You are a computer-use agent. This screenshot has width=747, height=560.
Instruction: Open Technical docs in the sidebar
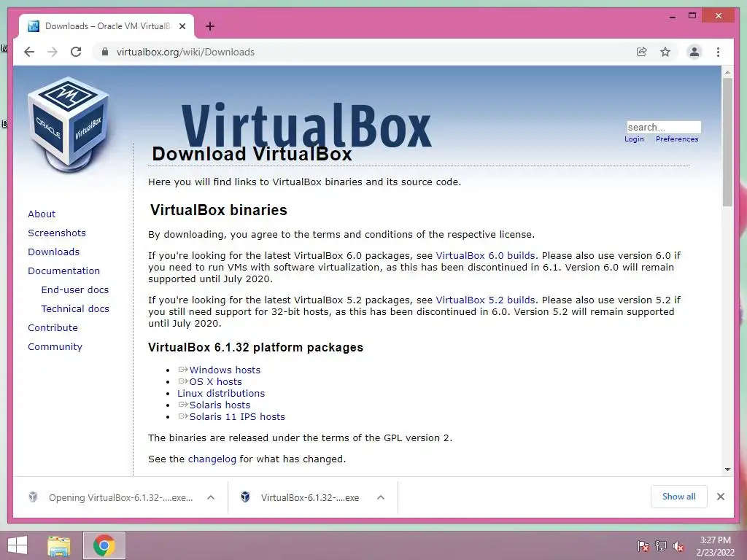pyautogui.click(x=75, y=309)
